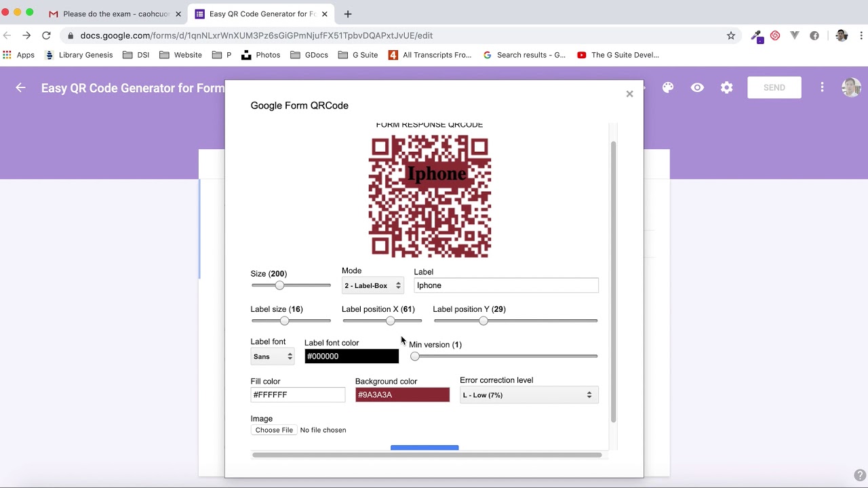This screenshot has width=868, height=488.
Task: Open the G Suite bookmarks folder
Action: [358, 55]
